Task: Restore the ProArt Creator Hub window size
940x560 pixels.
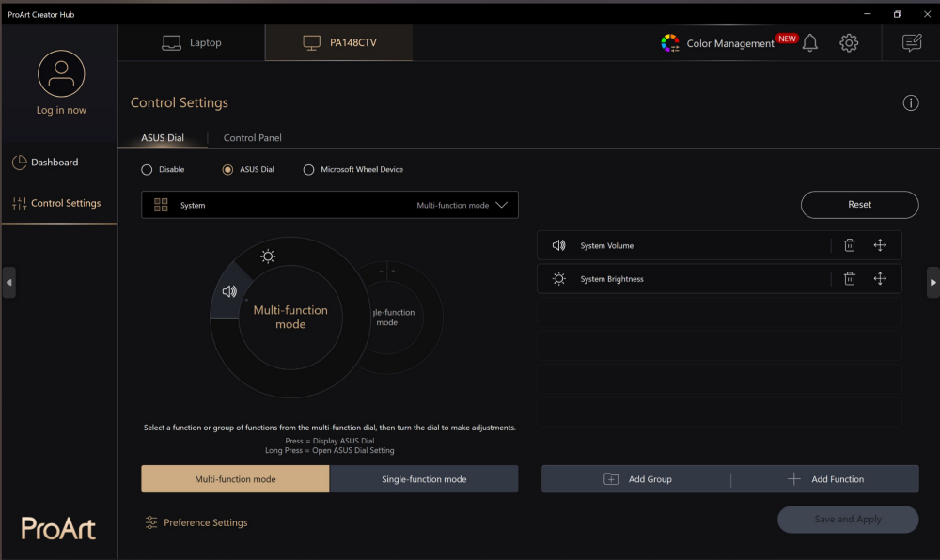Action: (x=897, y=14)
